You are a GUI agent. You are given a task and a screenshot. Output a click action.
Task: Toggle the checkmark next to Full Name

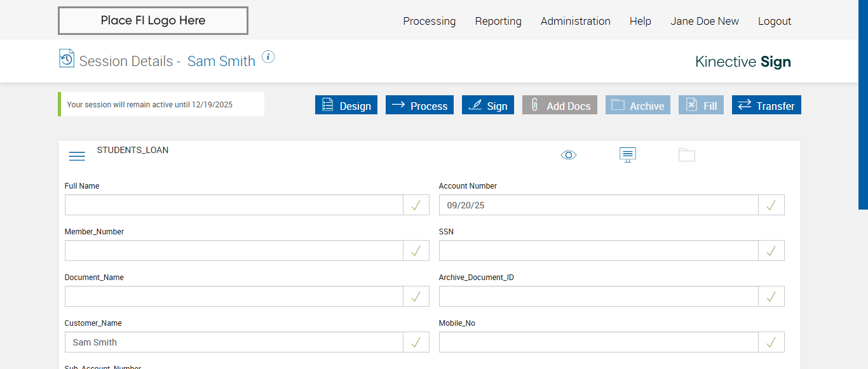[416, 205]
